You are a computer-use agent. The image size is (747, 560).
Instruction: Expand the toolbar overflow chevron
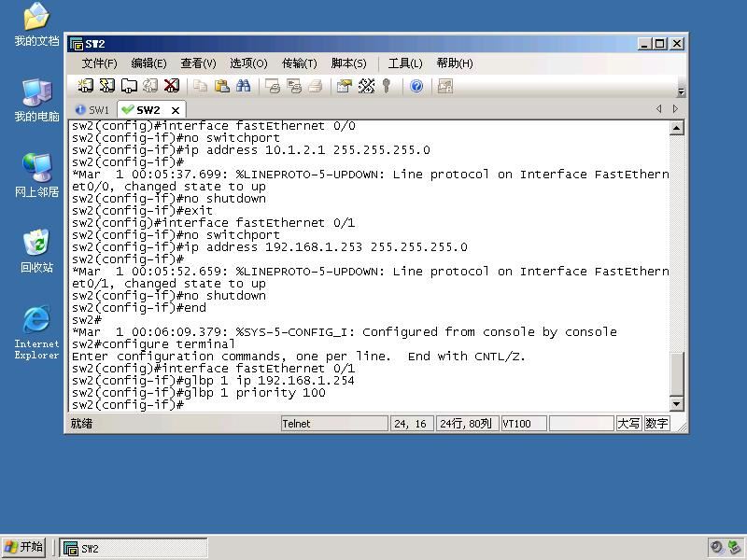point(681,91)
